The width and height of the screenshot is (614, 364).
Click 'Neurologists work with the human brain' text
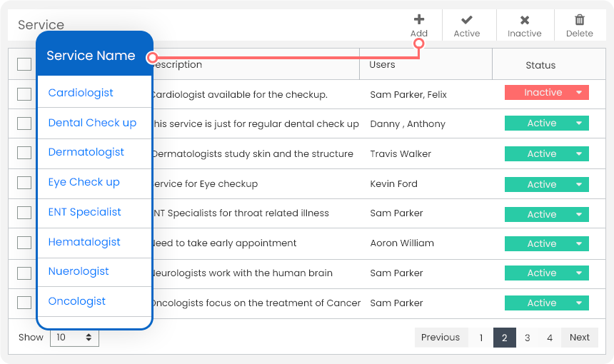coord(243,273)
